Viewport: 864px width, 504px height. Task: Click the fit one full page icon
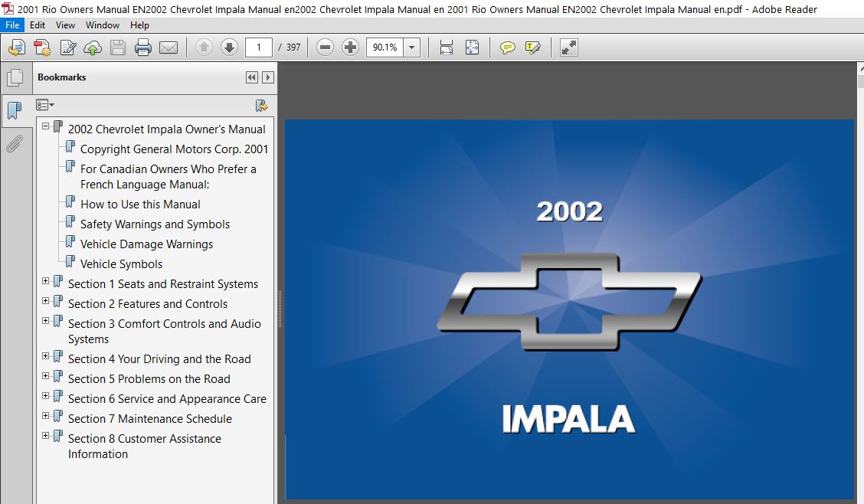473,47
